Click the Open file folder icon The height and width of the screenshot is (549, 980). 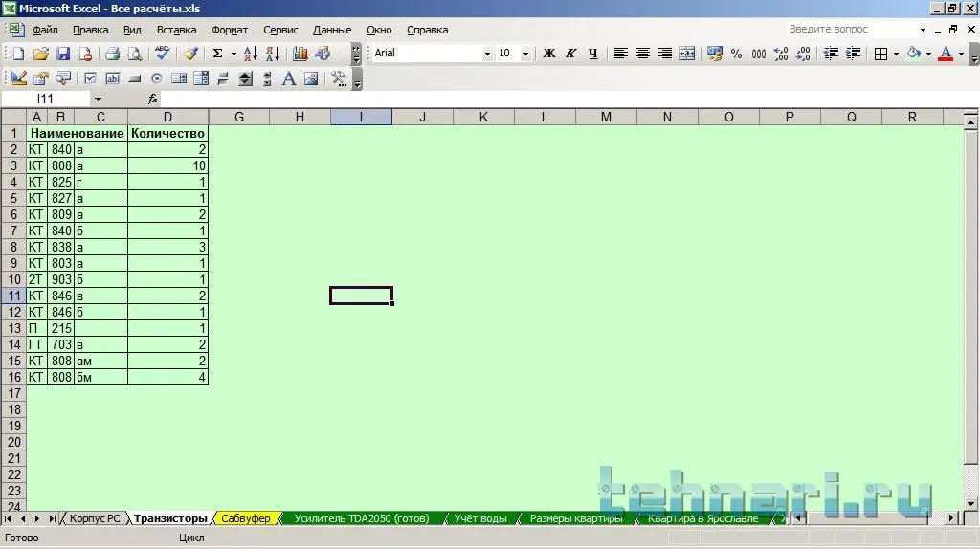(40, 54)
